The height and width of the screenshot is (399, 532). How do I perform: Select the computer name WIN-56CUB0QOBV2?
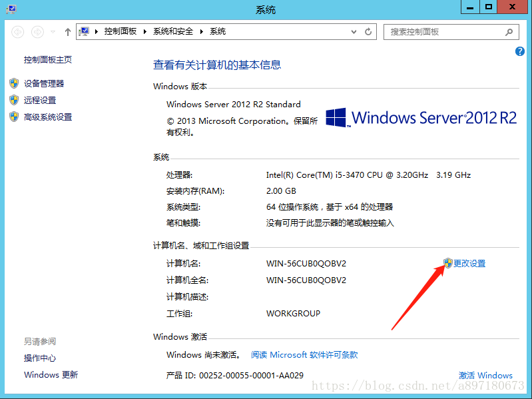pos(306,263)
